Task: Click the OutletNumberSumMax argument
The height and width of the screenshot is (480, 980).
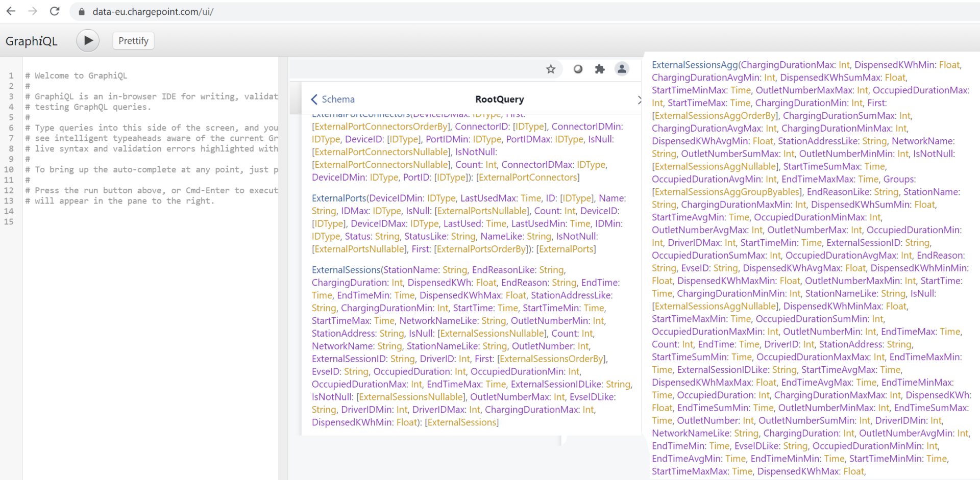Action: point(730,154)
